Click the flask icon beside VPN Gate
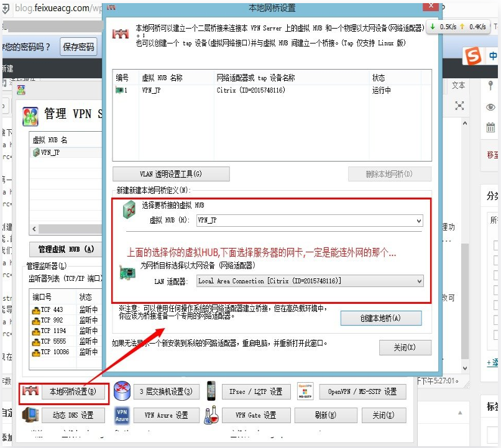This screenshot has width=501, height=448. pyautogui.click(x=211, y=415)
